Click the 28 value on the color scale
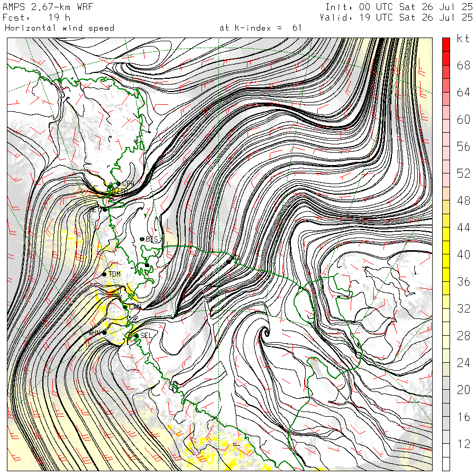This screenshot has height=476, width=476. click(x=463, y=336)
